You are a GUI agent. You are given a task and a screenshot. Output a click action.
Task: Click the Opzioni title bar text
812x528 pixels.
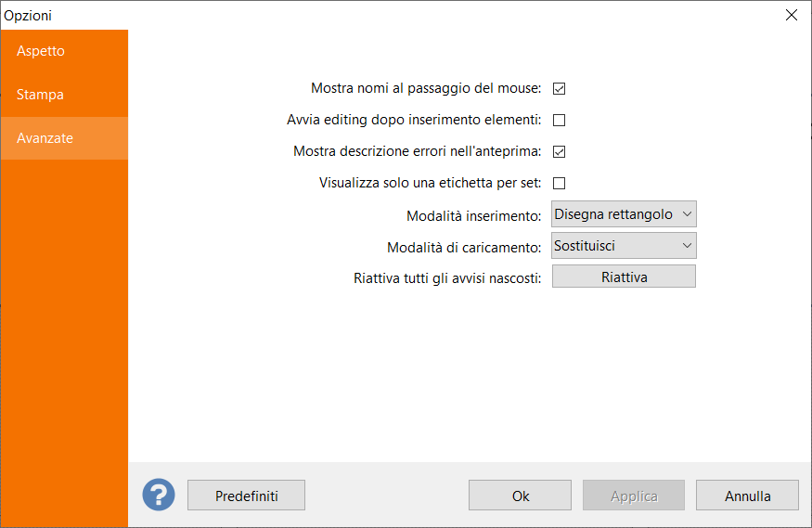coord(28,15)
